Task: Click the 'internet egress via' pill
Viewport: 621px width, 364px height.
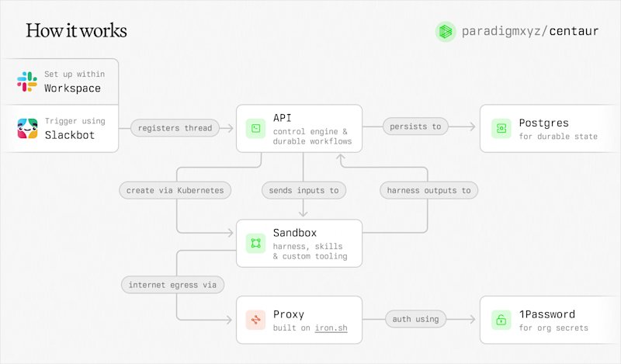Action: point(172,285)
